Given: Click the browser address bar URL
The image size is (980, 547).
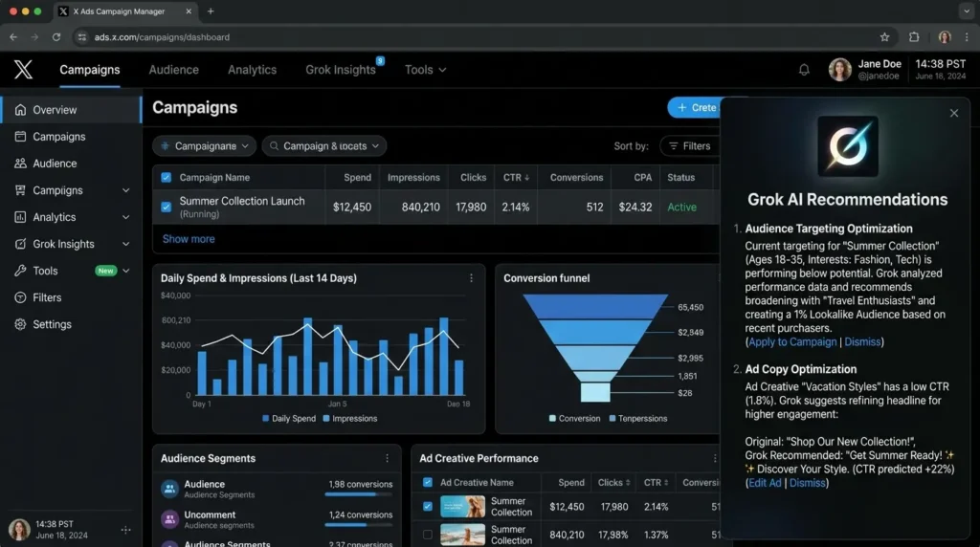Looking at the screenshot, I should coord(162,37).
